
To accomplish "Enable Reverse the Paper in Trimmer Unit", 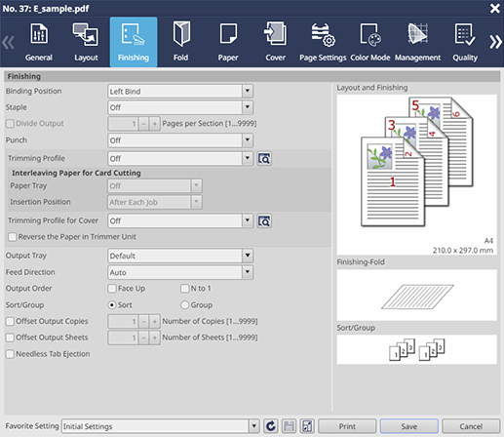I will pyautogui.click(x=13, y=237).
